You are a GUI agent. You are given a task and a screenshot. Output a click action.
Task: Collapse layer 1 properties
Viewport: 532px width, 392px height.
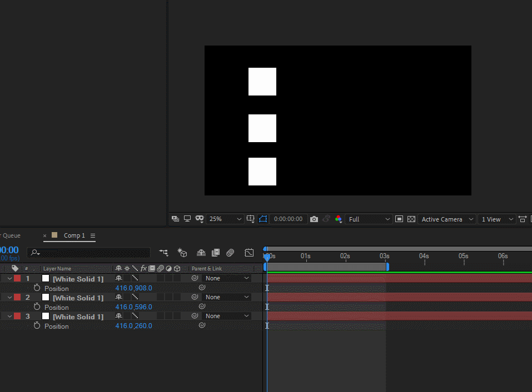(10, 279)
